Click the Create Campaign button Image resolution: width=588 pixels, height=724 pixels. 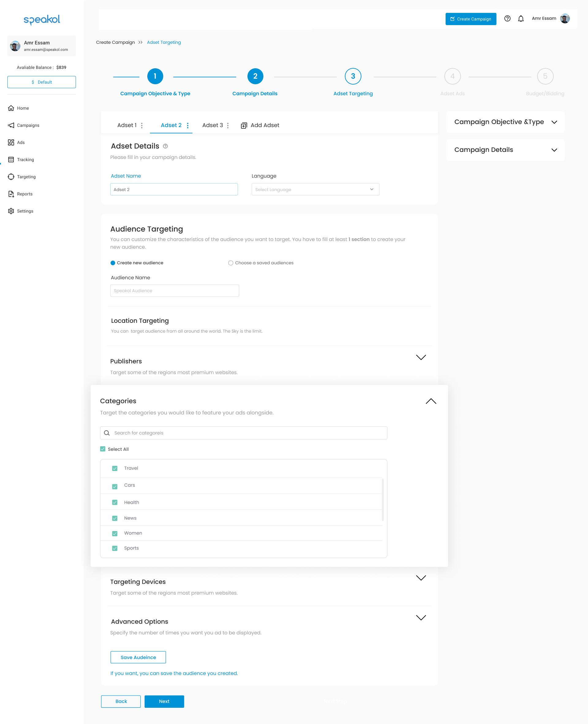pos(471,19)
